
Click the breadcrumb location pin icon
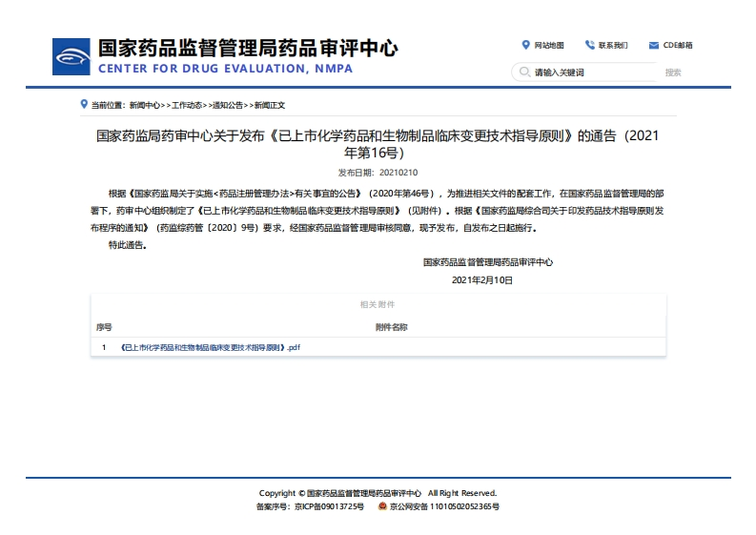[x=84, y=104]
